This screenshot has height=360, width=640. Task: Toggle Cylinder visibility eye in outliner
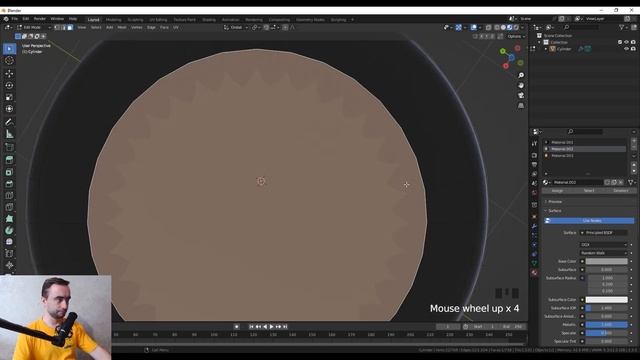tap(627, 49)
